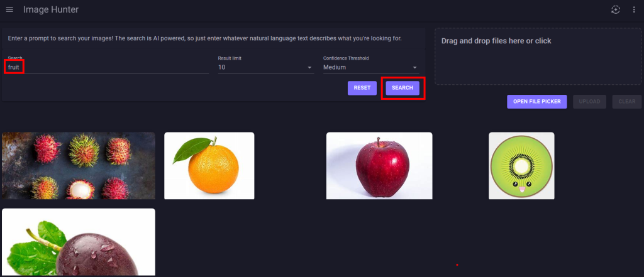Open the Confidence Threshold dropdown

click(x=371, y=67)
